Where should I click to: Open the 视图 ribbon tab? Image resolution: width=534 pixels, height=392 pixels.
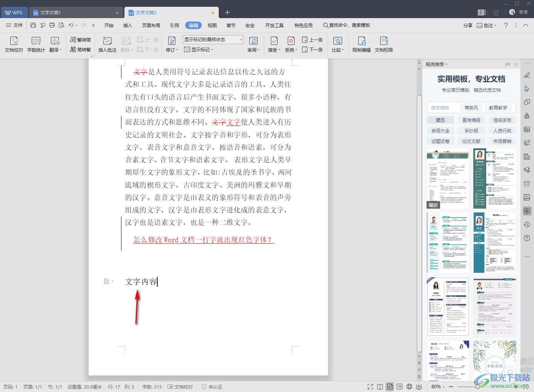coord(212,25)
